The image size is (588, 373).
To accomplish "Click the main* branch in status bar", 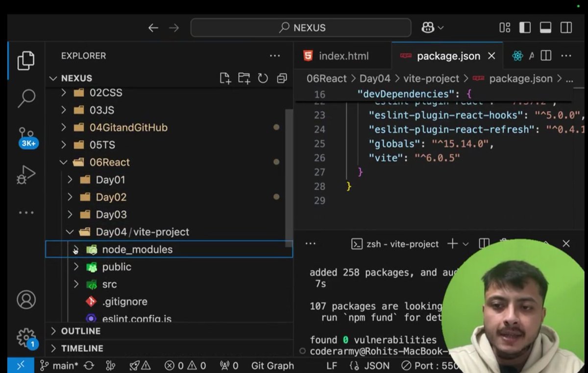I will click(59, 366).
